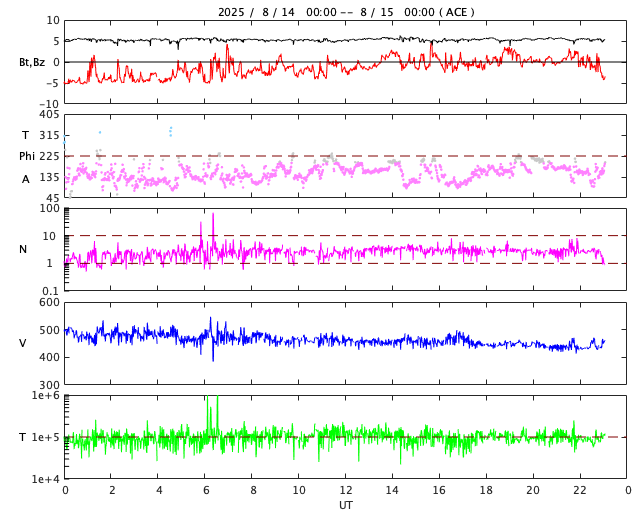
Task: Click the light-blue Phi dots near 4.5 UT
Action: pyautogui.click(x=171, y=131)
